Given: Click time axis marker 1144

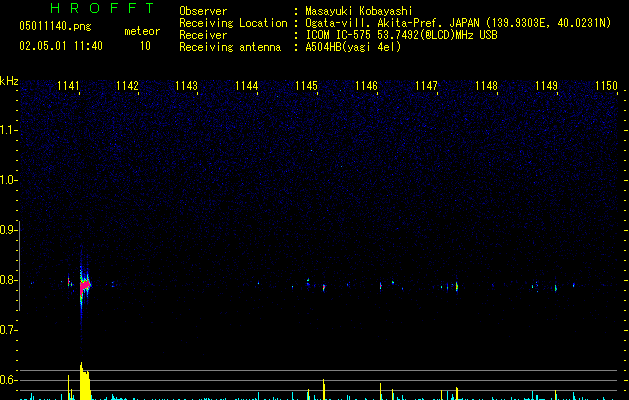Looking at the screenshot, I should (x=246, y=86).
